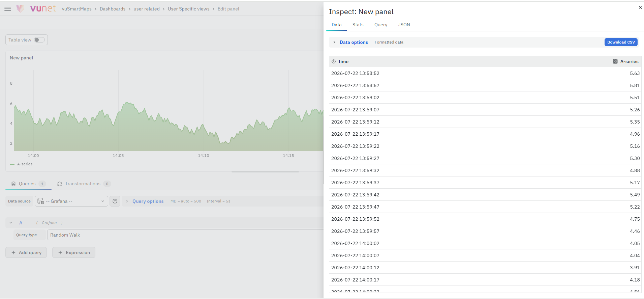Screen dimensions: 644x299
Task: Switch to the JSON tab
Action: pos(404,25)
